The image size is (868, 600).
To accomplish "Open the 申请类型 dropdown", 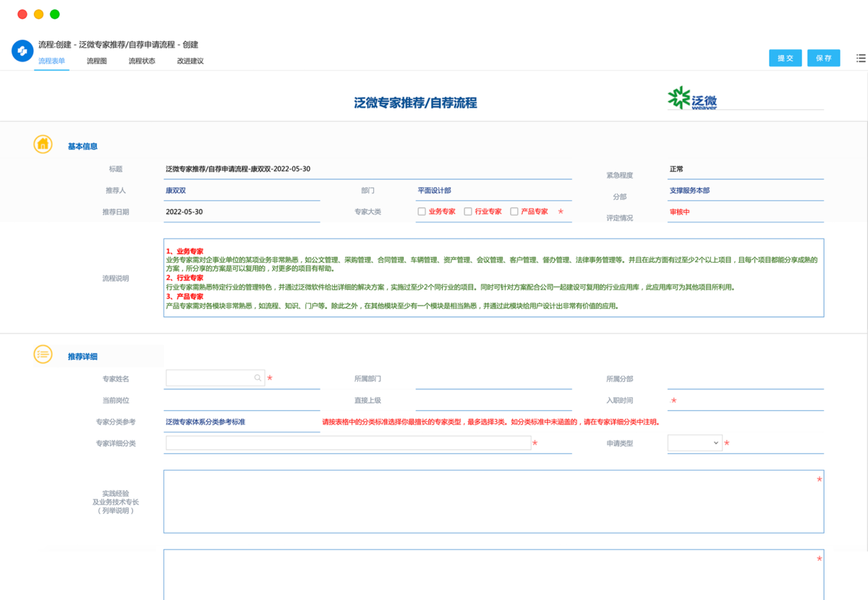I will pos(694,443).
